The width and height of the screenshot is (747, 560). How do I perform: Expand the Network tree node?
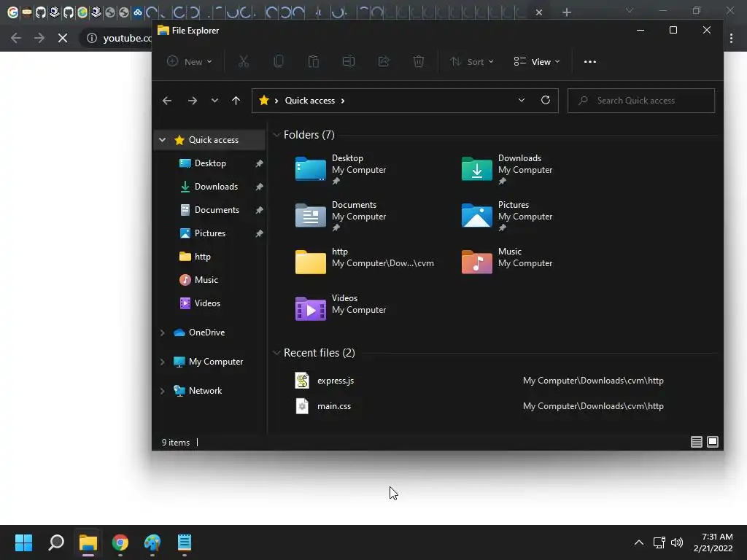163,391
